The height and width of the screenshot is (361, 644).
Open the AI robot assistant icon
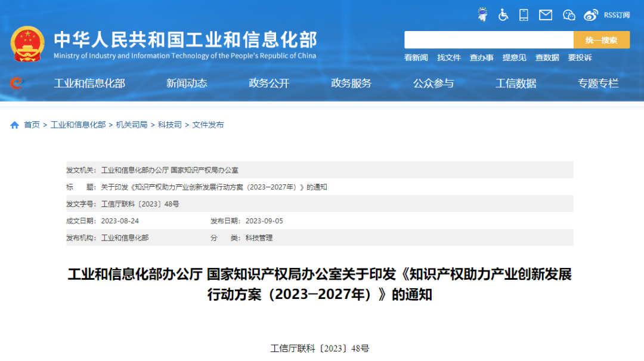point(482,15)
